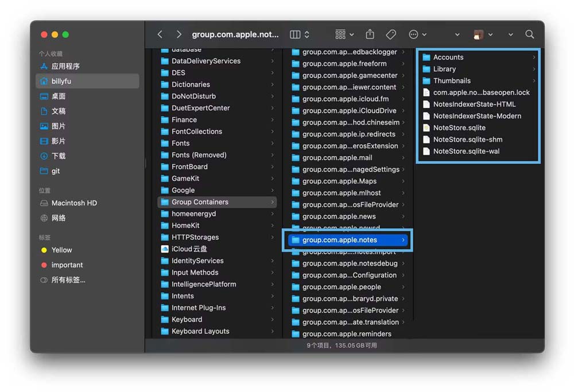This screenshot has height=392, width=574.
Task: Click the search magnifier icon
Action: point(529,34)
